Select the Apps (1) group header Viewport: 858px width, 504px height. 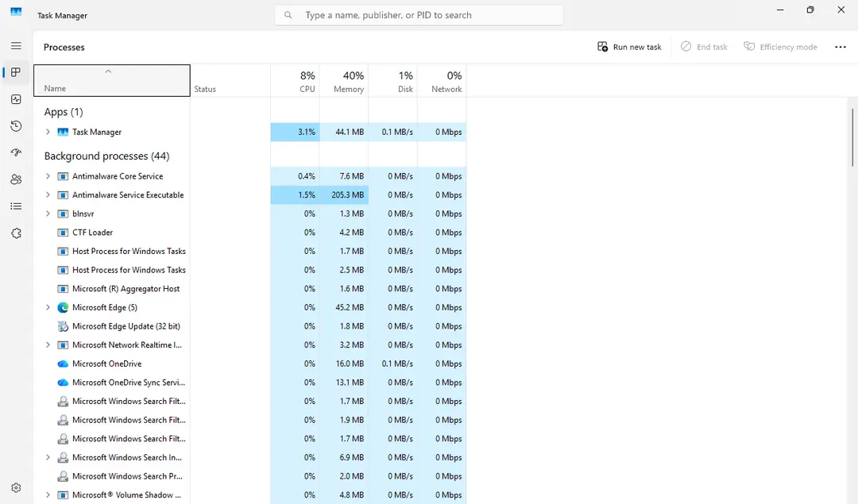click(x=64, y=112)
